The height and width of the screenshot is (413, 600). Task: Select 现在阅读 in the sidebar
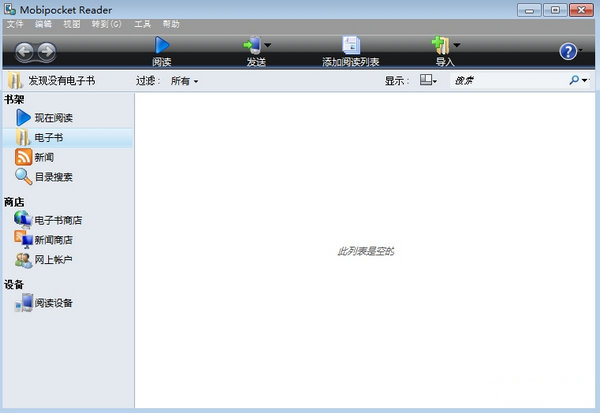(68, 118)
